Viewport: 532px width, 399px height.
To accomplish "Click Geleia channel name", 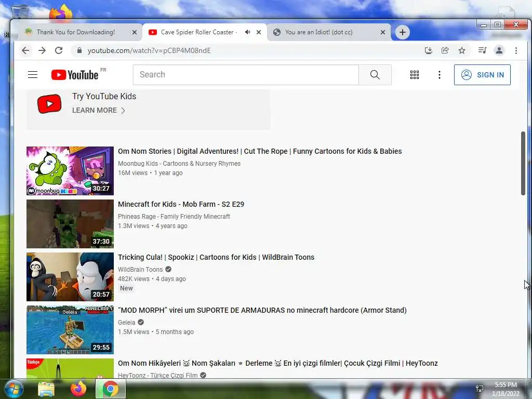I will tap(127, 322).
